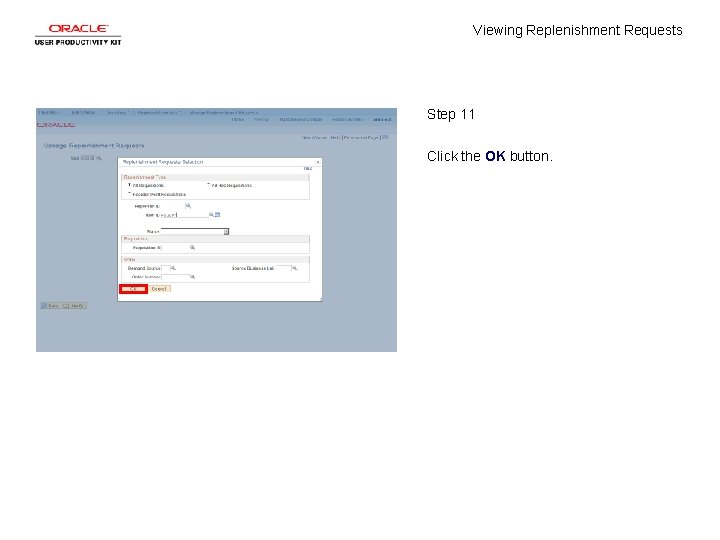Click the Order Number input field
This screenshot has height=540, width=720.
tap(175, 277)
